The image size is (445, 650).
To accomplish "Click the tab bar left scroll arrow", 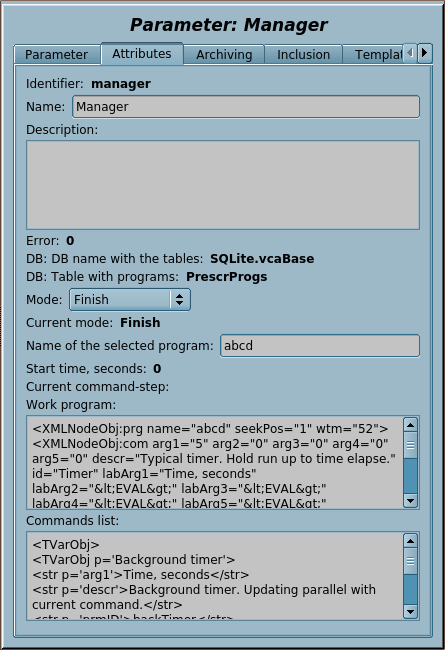I will (x=410, y=53).
